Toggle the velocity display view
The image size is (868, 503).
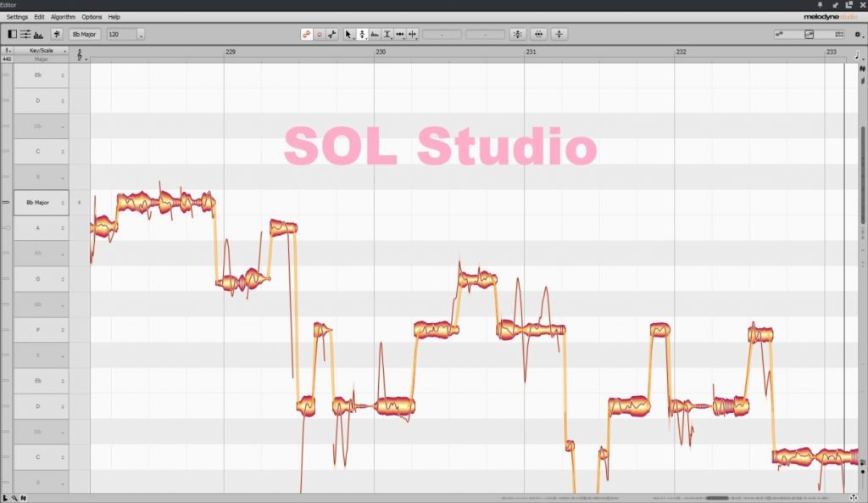point(39,34)
